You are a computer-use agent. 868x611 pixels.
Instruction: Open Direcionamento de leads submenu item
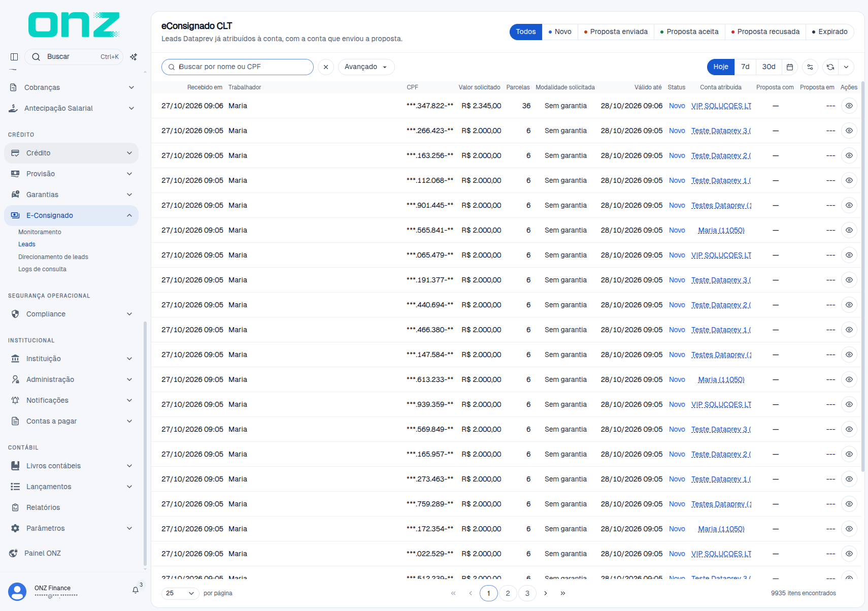[53, 257]
